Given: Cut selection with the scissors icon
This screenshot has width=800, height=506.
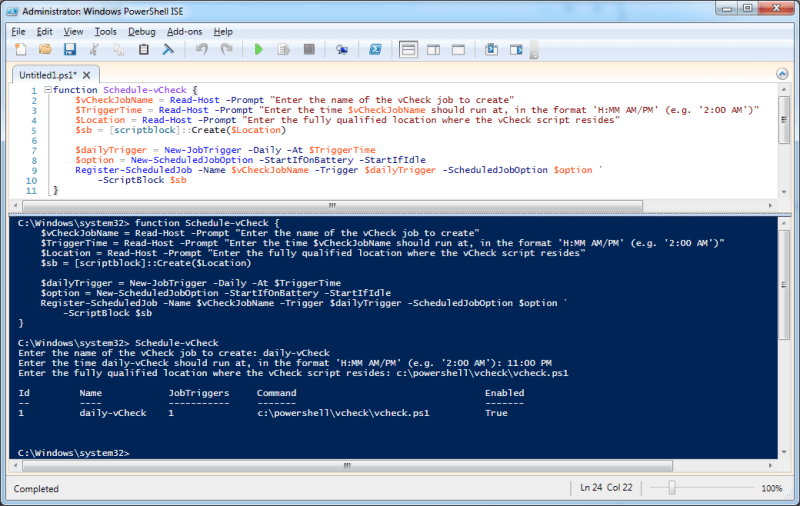Looking at the screenshot, I should tap(94, 49).
